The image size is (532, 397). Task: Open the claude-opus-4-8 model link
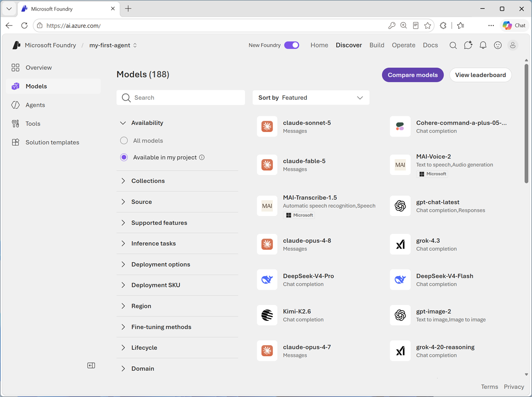click(x=307, y=241)
